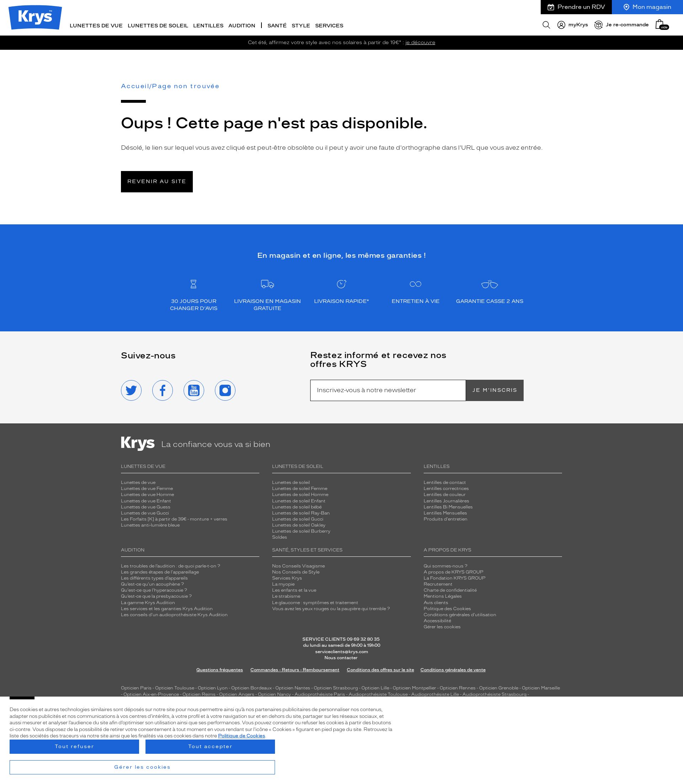The image size is (683, 784).
Task: Open Krys Instagram profile icon
Action: pyautogui.click(x=225, y=390)
